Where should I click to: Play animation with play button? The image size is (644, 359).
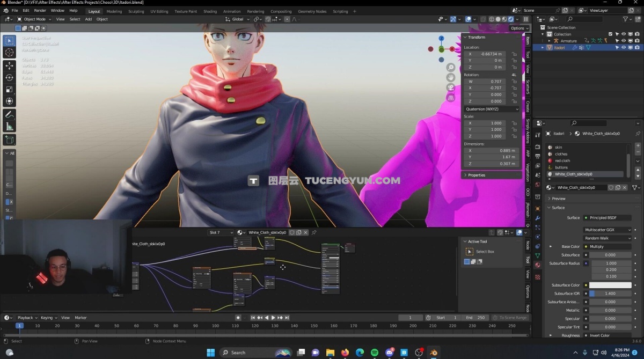(x=273, y=318)
